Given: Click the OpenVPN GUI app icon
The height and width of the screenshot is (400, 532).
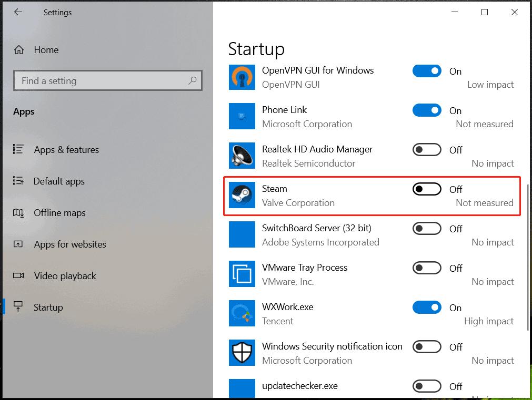Looking at the screenshot, I should coord(242,77).
